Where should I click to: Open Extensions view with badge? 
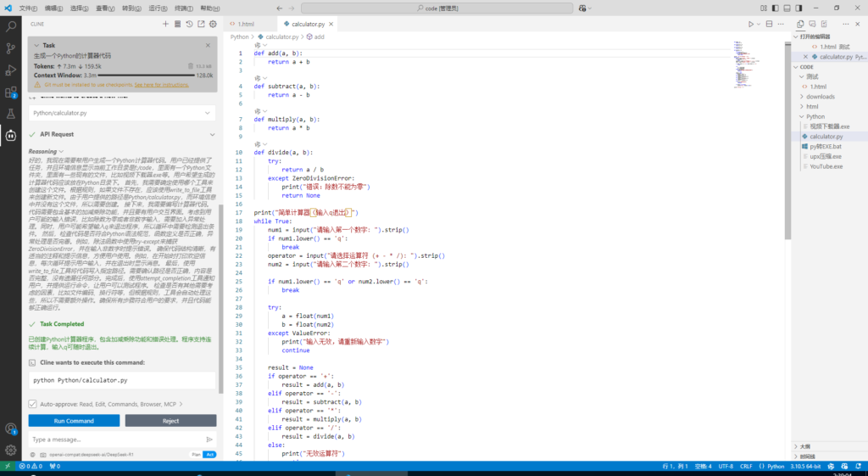coord(10,92)
